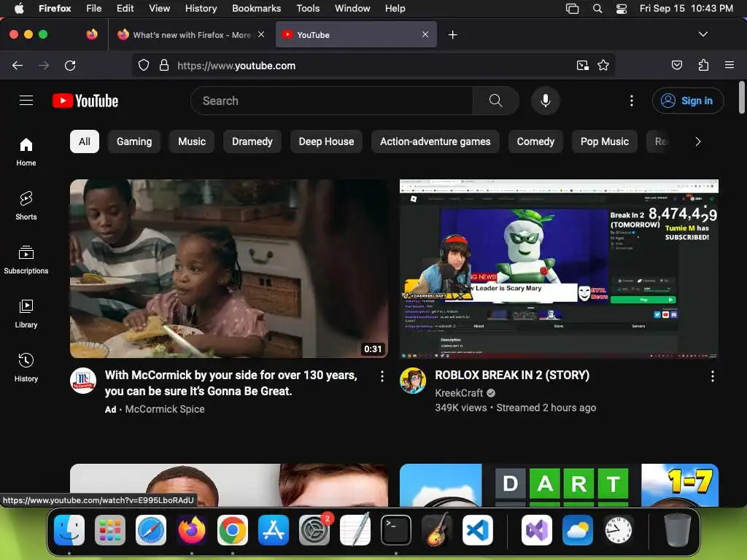Open the History menu
This screenshot has height=560, width=747.
(x=201, y=8)
